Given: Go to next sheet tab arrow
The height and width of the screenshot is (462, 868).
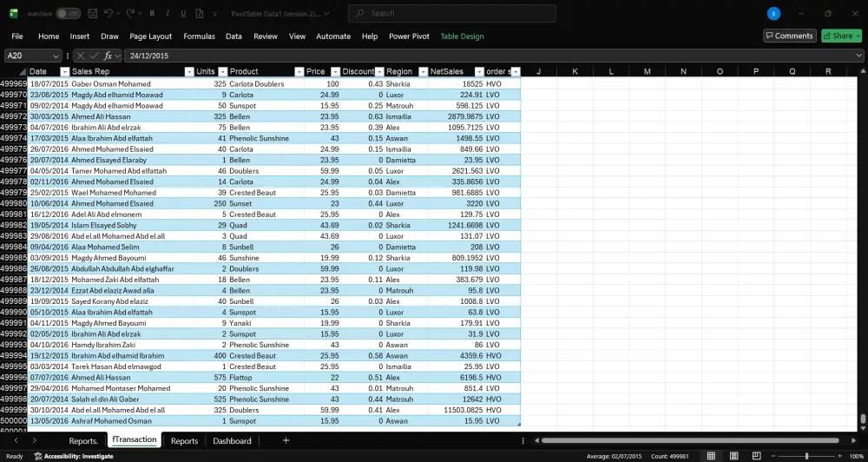Looking at the screenshot, I should (35, 440).
